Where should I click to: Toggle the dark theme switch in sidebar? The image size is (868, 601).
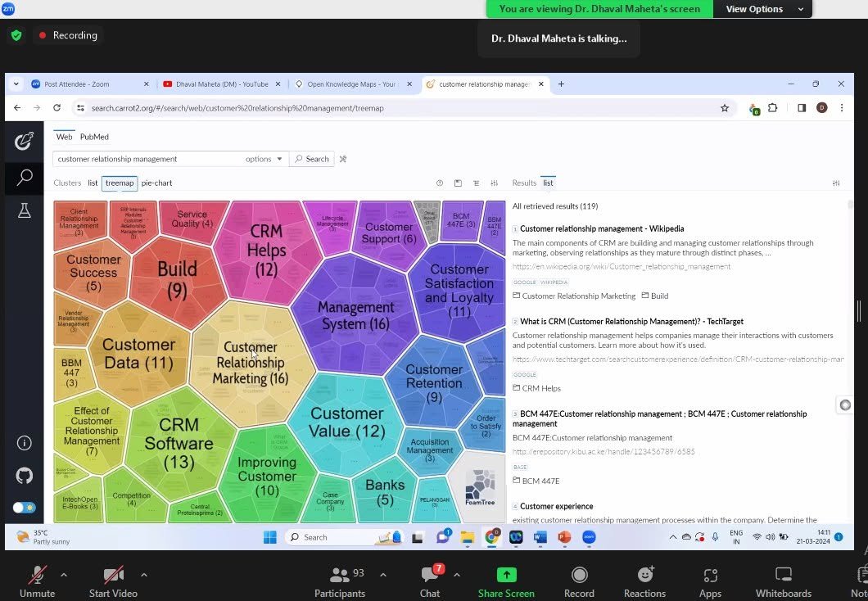click(x=24, y=508)
